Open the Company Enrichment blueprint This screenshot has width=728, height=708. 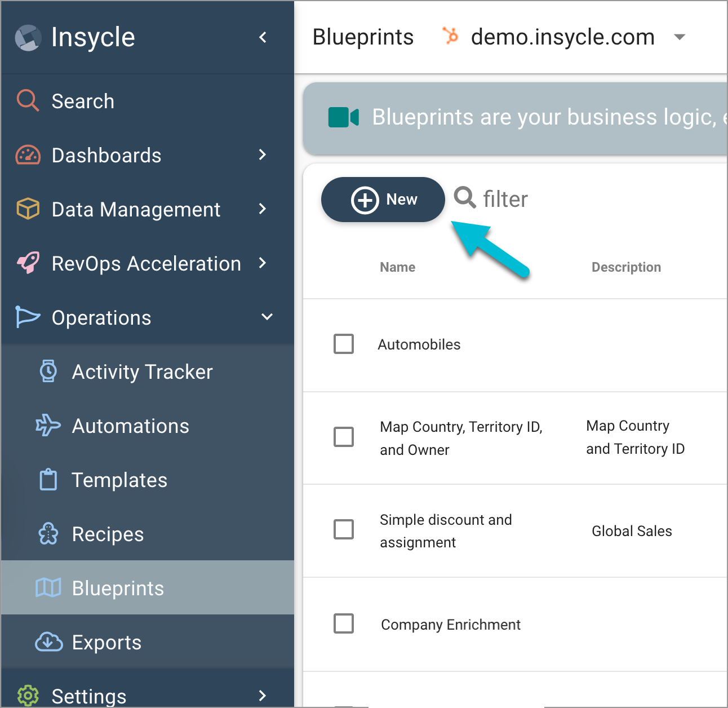pos(451,625)
